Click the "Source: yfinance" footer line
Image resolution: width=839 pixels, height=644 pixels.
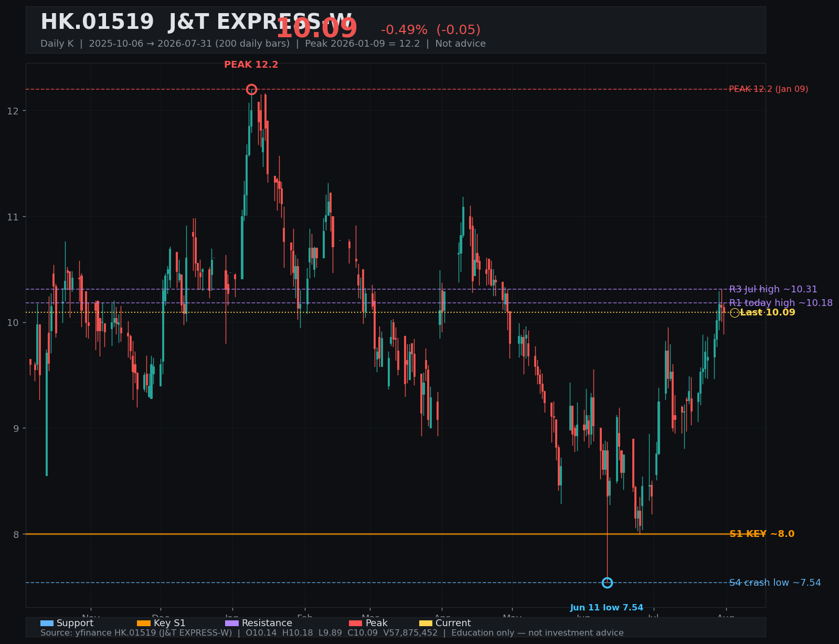(x=332, y=633)
